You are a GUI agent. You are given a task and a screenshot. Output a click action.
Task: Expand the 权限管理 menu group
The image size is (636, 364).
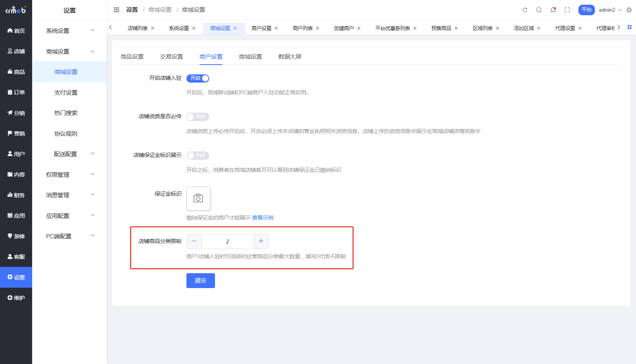coord(69,175)
